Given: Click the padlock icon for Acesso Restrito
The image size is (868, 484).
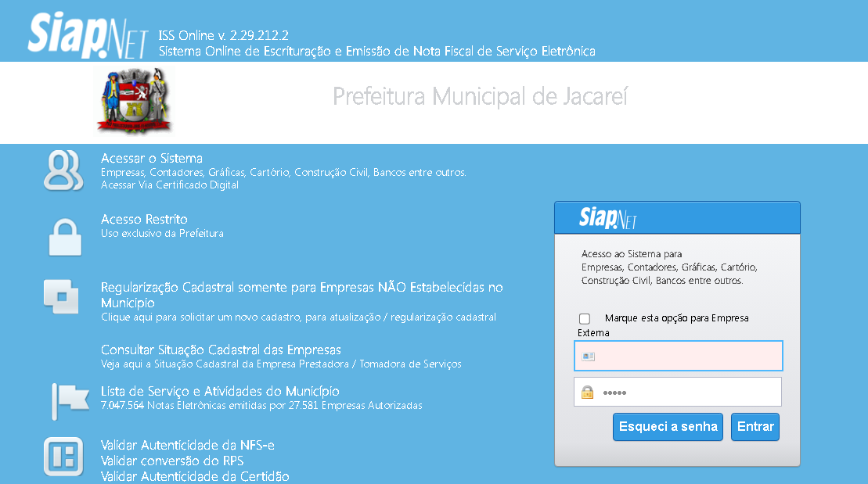Looking at the screenshot, I should point(65,237).
